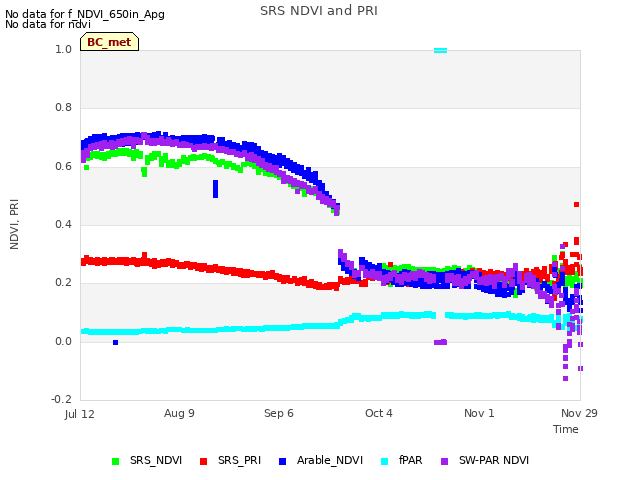Toggle the SW-PAR NDVI legend label

pyautogui.click(x=494, y=460)
